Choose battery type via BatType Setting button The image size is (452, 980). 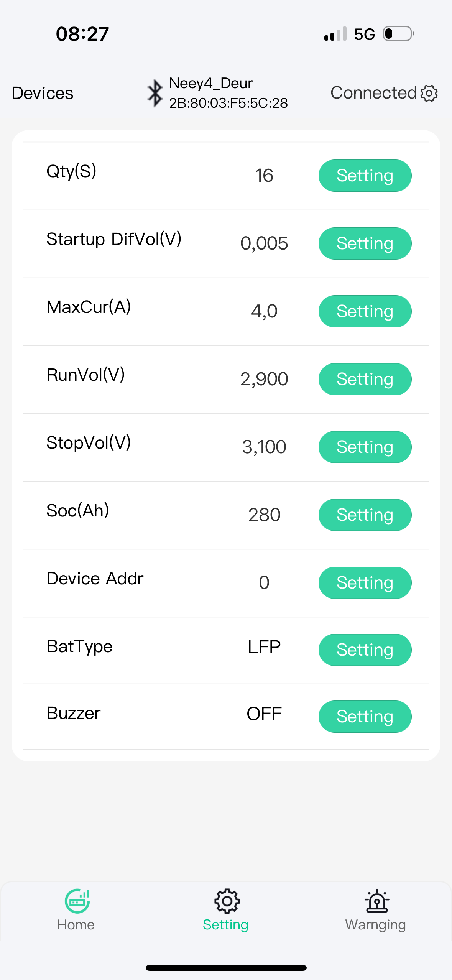click(x=365, y=650)
